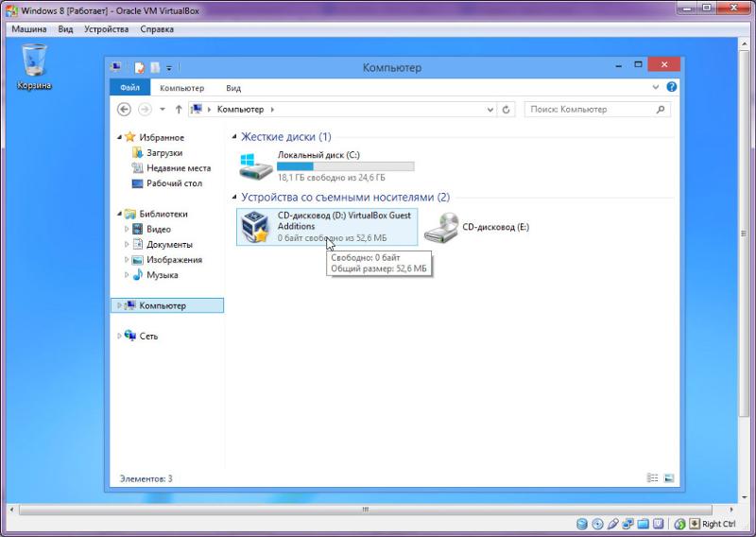Go back with the Explorer back arrow

pos(124,110)
